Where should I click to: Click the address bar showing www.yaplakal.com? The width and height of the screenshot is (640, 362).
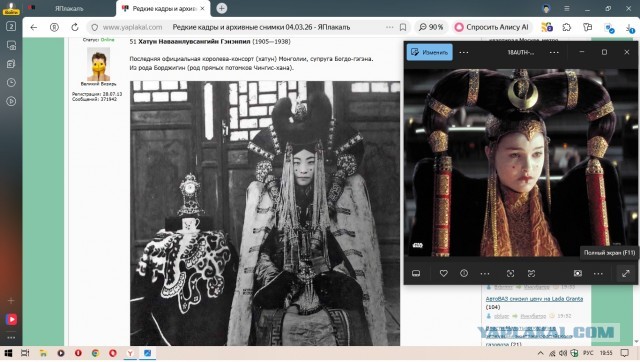pos(132,27)
